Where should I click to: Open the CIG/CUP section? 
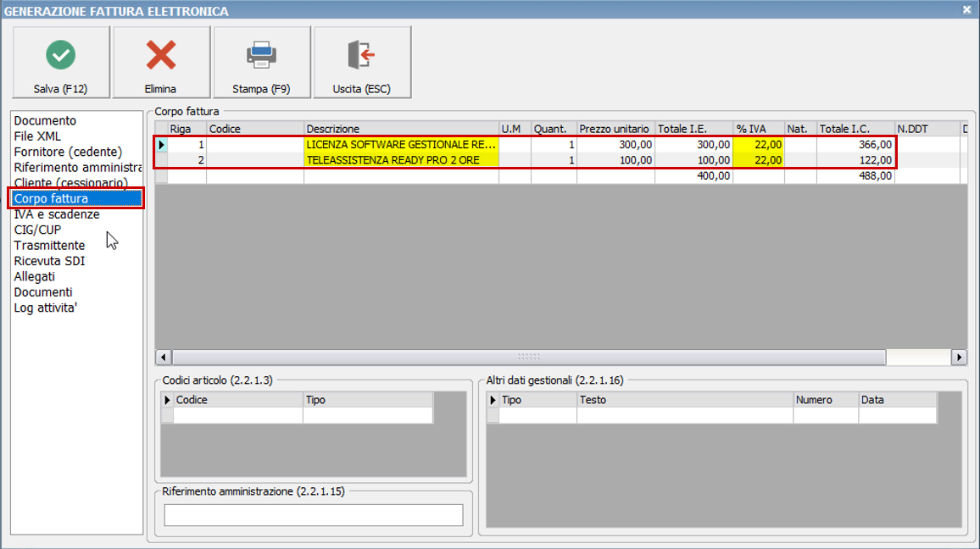(x=37, y=230)
